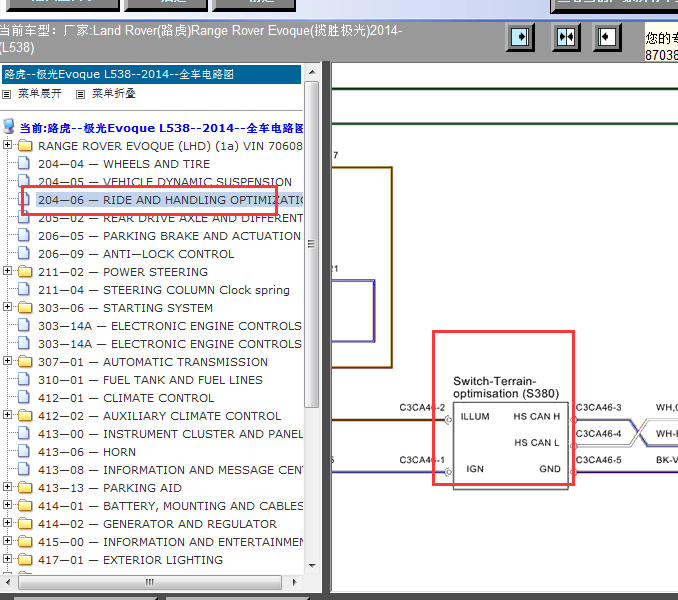The height and width of the screenshot is (600, 678).
Task: Open 204—05 VEHICLE DYNAMIC SUSPENSION page
Action: coord(165,182)
